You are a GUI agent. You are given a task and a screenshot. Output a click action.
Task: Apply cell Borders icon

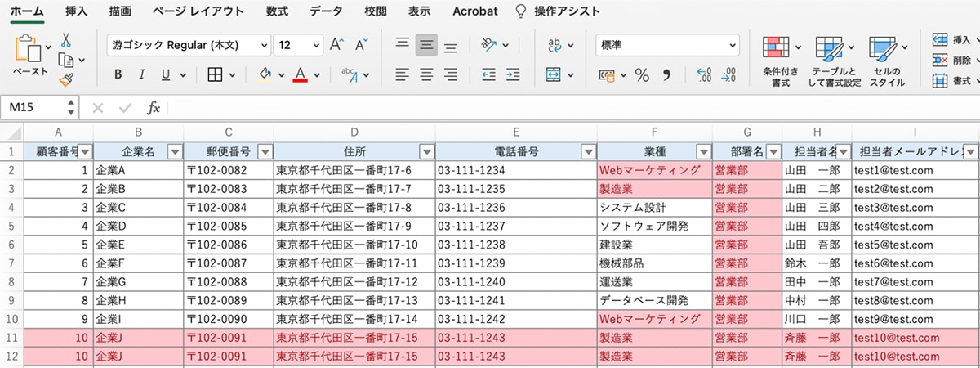[x=216, y=74]
